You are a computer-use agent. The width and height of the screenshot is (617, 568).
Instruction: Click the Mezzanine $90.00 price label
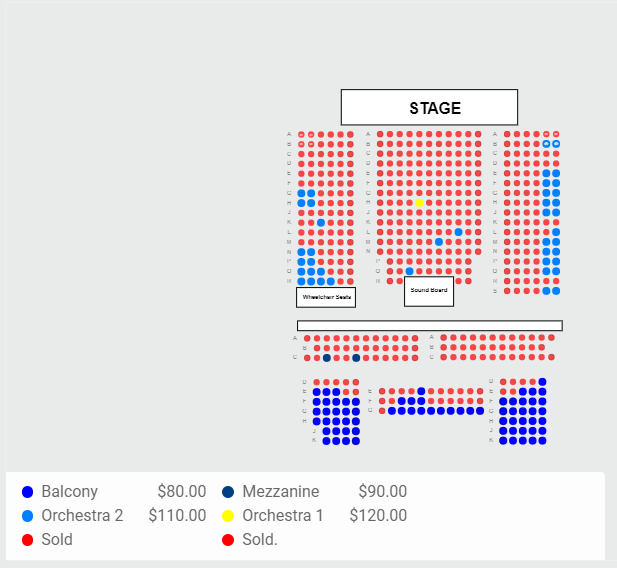click(382, 492)
